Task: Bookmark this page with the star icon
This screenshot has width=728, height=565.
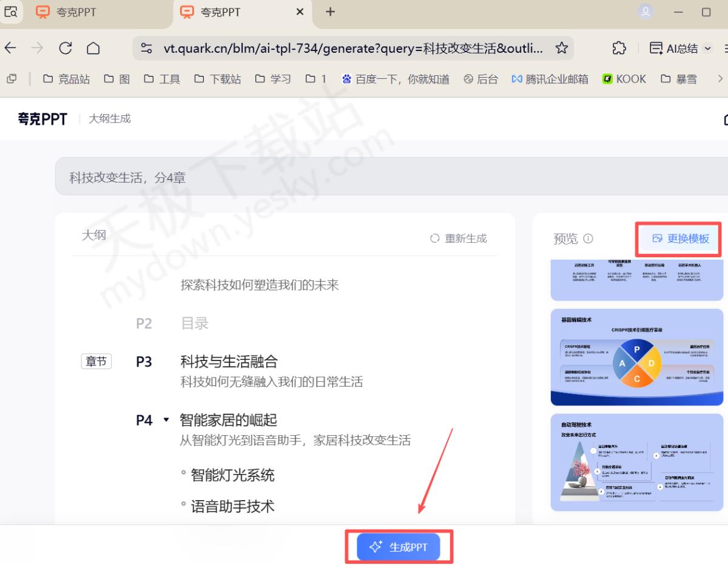Action: [562, 49]
